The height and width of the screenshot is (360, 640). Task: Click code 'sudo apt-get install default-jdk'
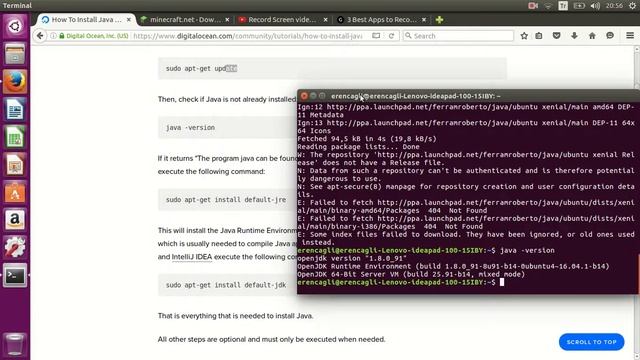coord(226,285)
